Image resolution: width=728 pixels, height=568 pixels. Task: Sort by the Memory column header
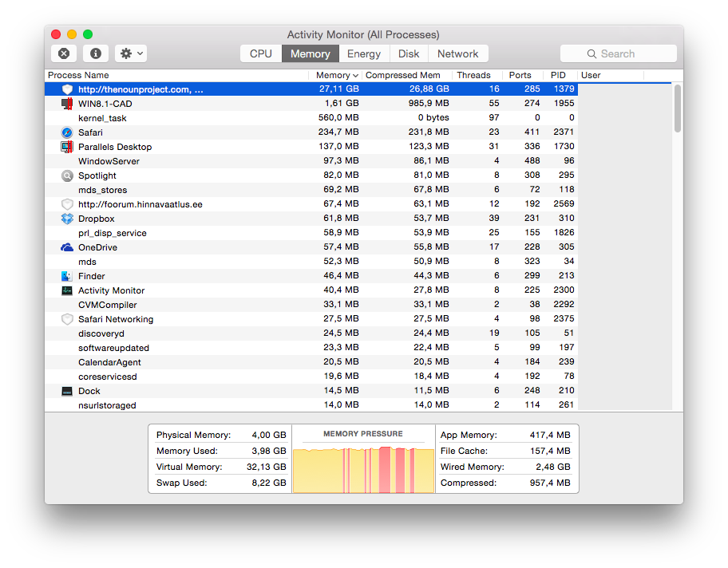pyautogui.click(x=334, y=75)
